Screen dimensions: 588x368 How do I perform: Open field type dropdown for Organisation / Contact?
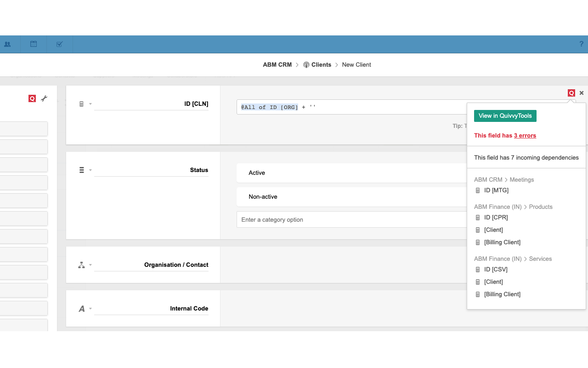[90, 265]
